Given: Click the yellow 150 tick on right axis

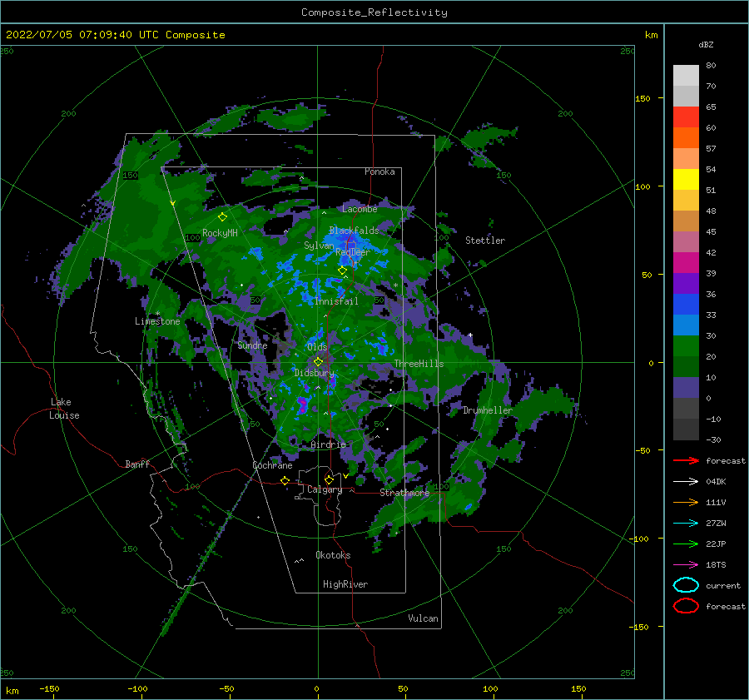Looking at the screenshot, I should 642,98.
